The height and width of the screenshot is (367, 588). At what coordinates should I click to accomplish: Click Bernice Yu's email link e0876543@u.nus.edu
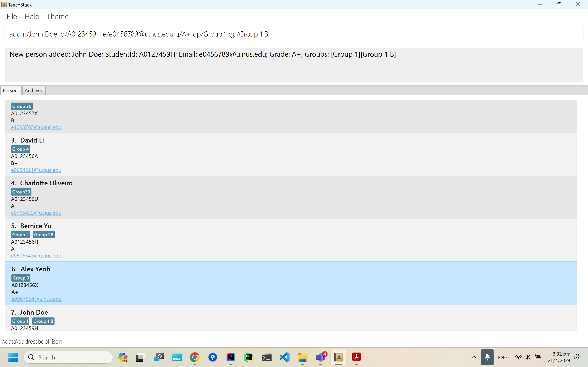36,256
